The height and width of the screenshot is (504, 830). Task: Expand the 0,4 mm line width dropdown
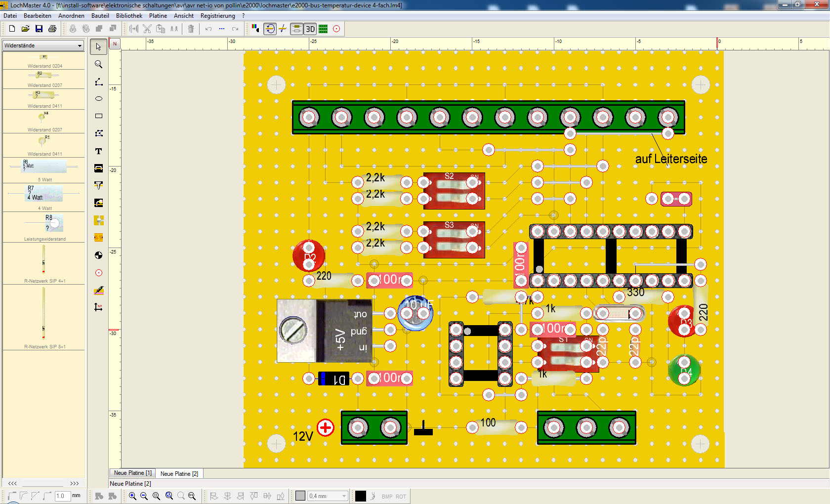(x=344, y=496)
